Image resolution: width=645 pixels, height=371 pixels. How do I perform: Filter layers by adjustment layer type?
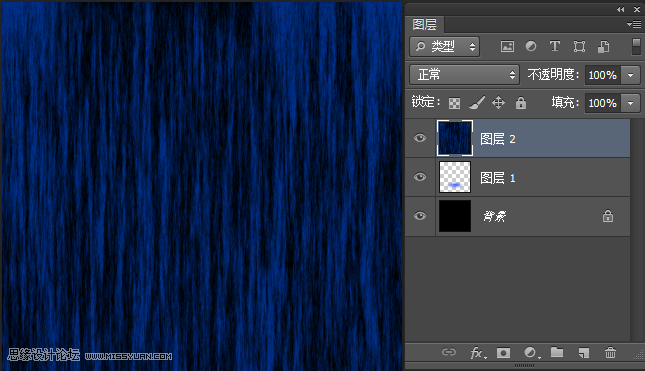[x=531, y=46]
